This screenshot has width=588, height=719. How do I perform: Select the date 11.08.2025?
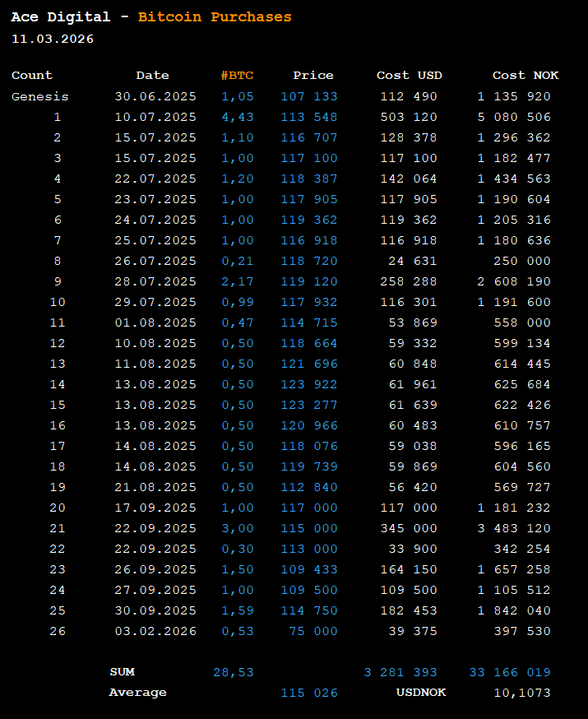pos(155,364)
